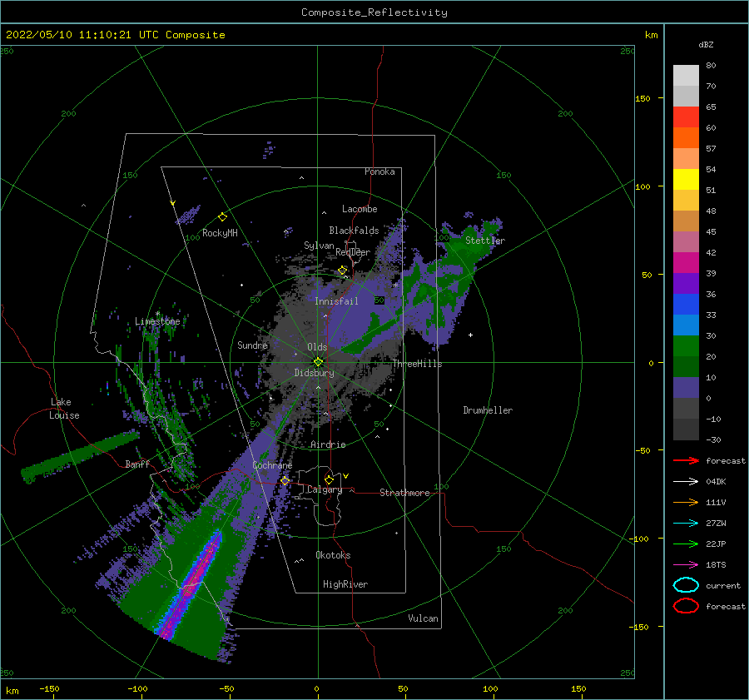Click the ThreeHills town label
Image resolution: width=749 pixels, height=700 pixels.
pos(417,364)
